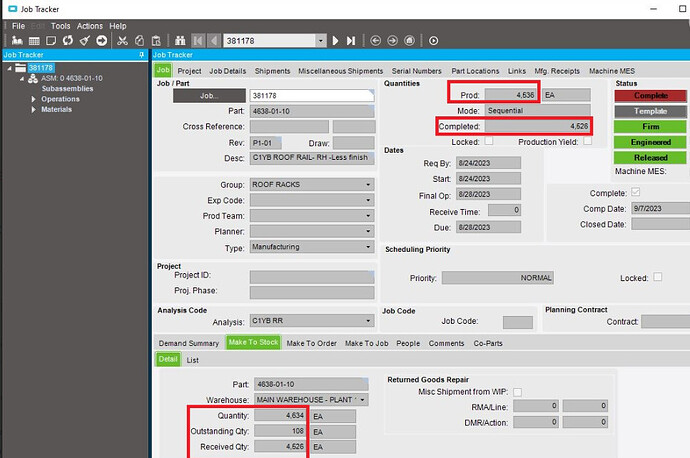Open the File menu
Screen dimensions: 690x458
point(18,26)
